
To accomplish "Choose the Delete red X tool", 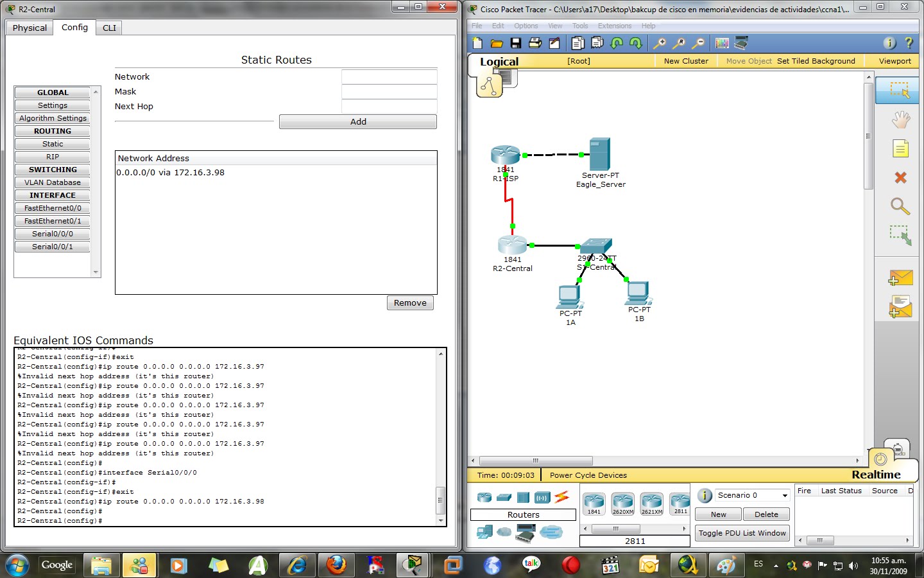I will [x=900, y=177].
